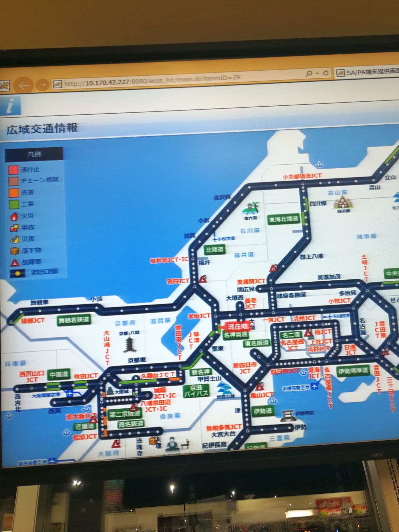Click the blue information 'i' icon
This screenshot has width=399, height=532.
pyautogui.click(x=10, y=106)
